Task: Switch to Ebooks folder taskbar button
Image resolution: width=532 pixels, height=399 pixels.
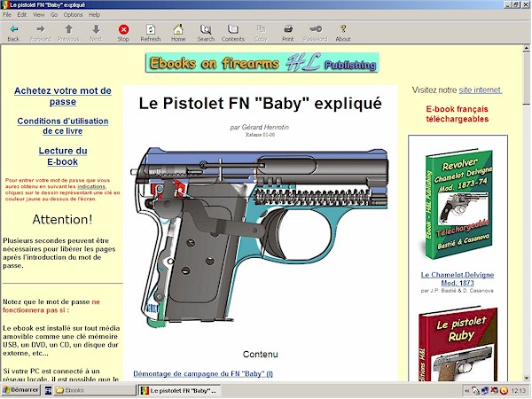Action: [x=94, y=390]
